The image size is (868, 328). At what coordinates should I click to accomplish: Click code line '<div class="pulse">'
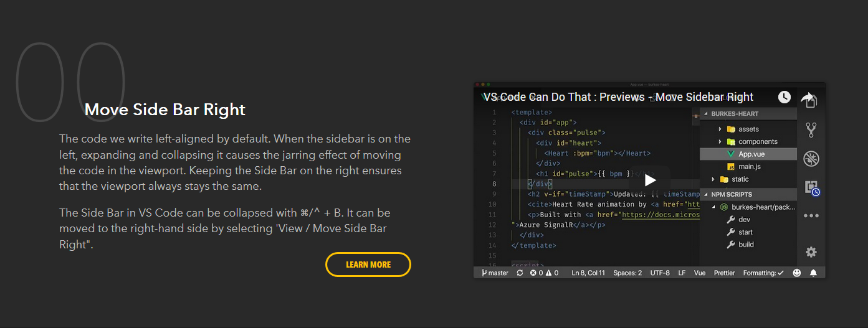(566, 133)
